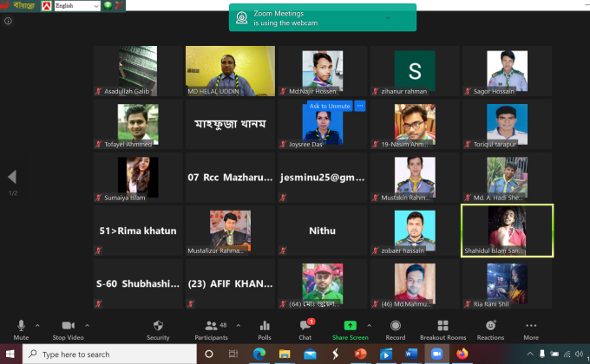Click Ask to Unmute on Joysree Das

pyautogui.click(x=330, y=106)
